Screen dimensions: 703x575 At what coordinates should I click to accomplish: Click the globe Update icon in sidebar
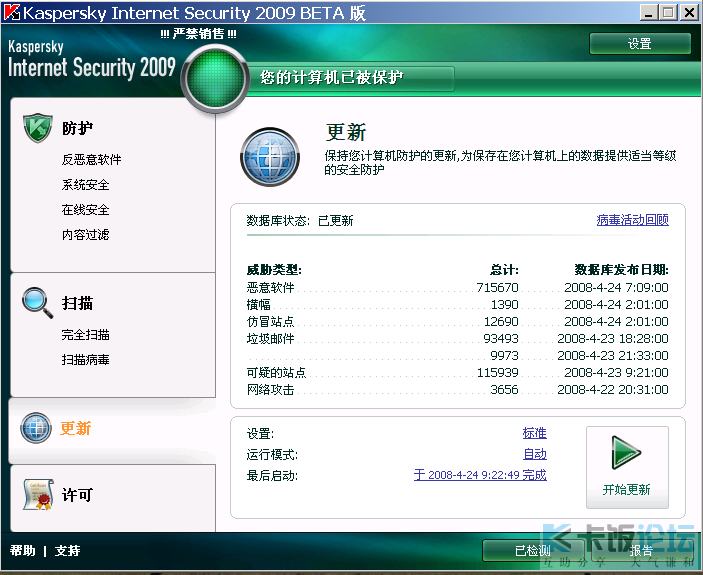[x=36, y=428]
